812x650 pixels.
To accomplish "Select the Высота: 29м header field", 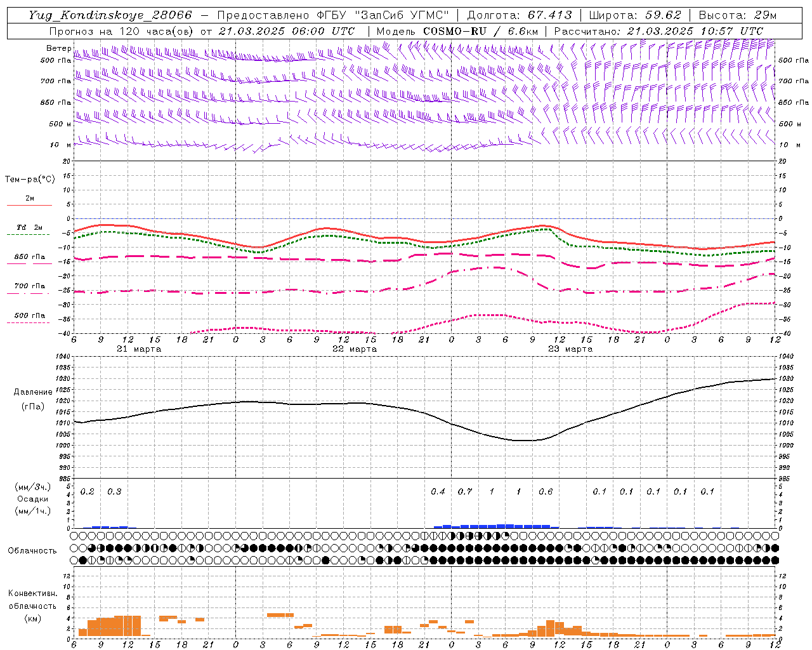I will (738, 15).
